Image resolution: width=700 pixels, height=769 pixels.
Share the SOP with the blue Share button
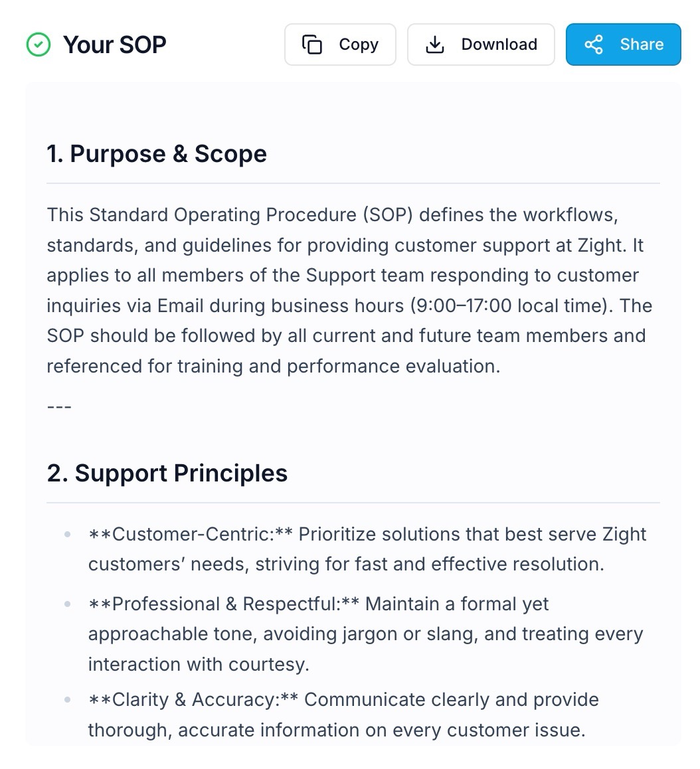click(x=623, y=44)
